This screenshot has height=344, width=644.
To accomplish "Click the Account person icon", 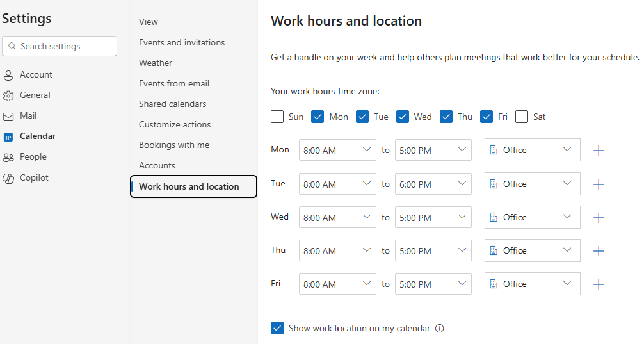I will coord(8,75).
